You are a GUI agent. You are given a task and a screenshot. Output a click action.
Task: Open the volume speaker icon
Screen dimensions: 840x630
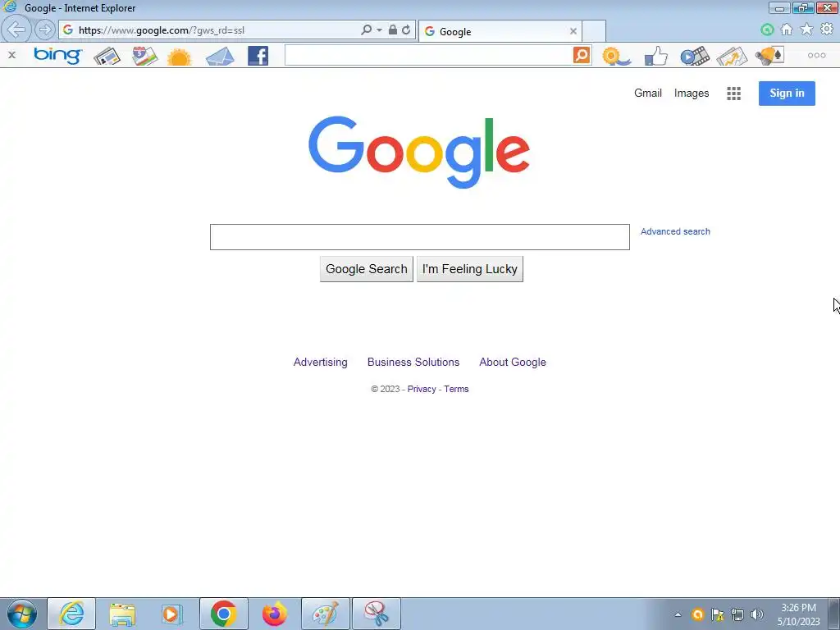click(x=756, y=614)
